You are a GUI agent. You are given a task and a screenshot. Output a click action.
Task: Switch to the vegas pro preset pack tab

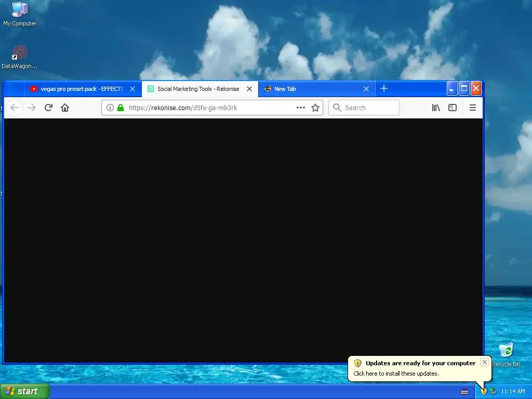82,89
